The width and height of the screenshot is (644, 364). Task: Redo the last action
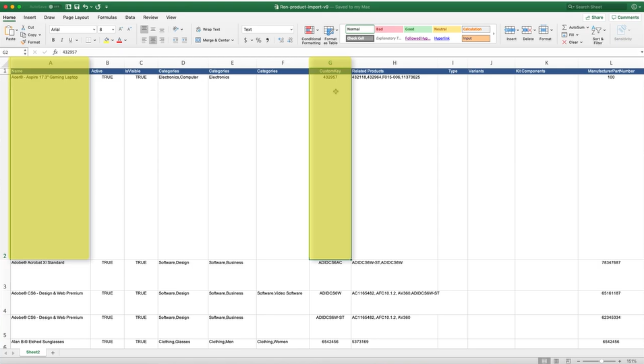coord(98,7)
